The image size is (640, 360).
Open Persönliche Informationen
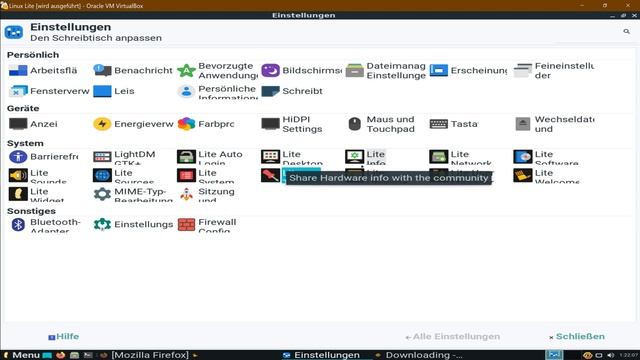[217, 91]
